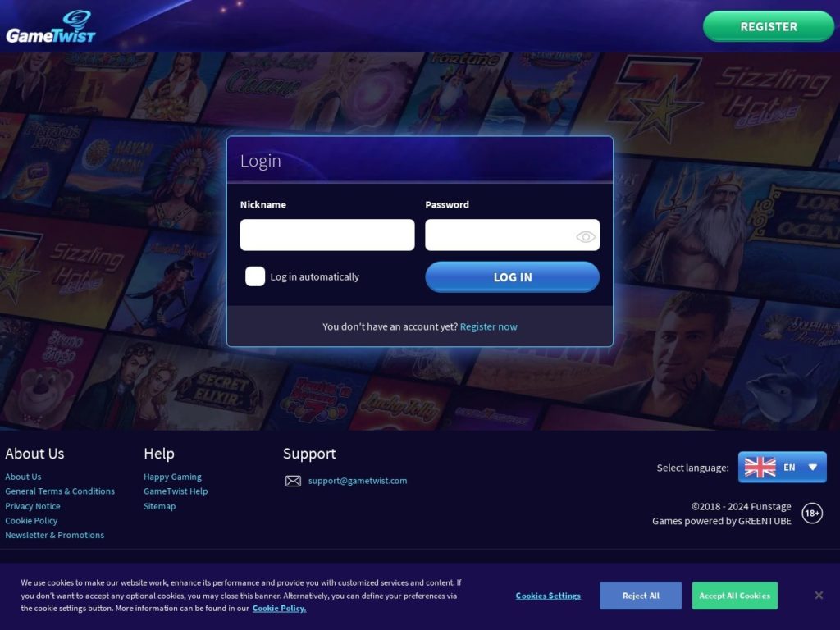Open the Sitemap link

(160, 506)
